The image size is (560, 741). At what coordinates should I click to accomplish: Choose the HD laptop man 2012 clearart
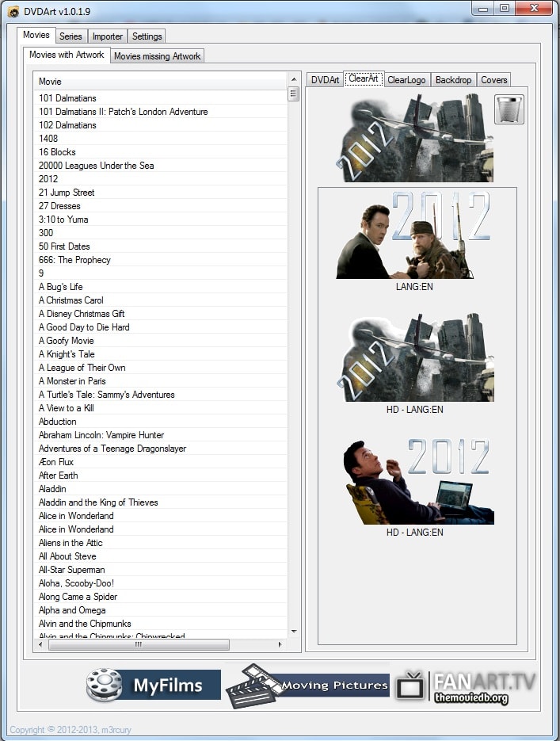pyautogui.click(x=418, y=481)
